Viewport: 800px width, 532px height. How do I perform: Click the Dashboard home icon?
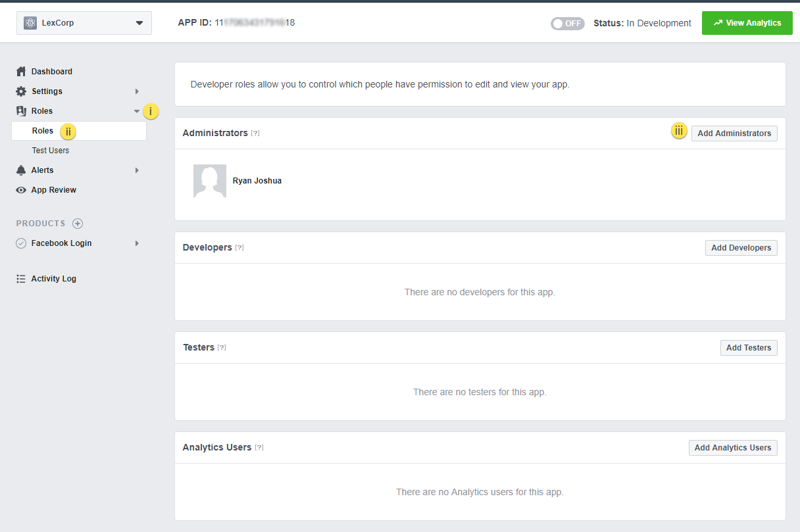[21, 72]
